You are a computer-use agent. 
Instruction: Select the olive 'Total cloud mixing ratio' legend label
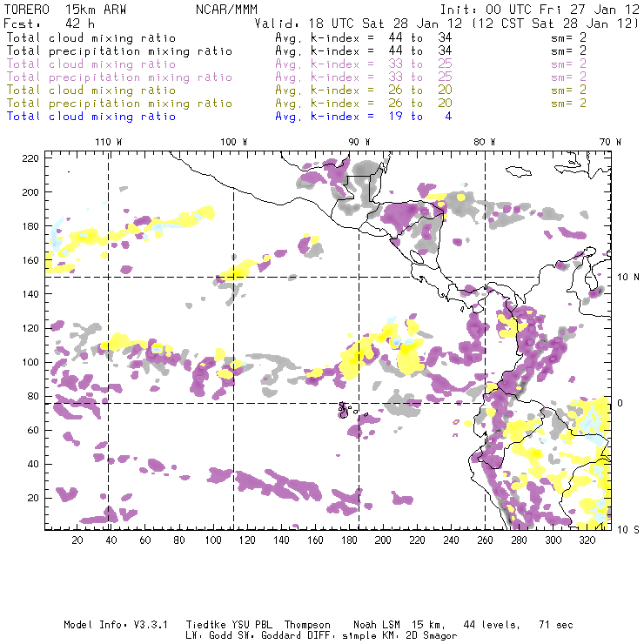coord(91,91)
